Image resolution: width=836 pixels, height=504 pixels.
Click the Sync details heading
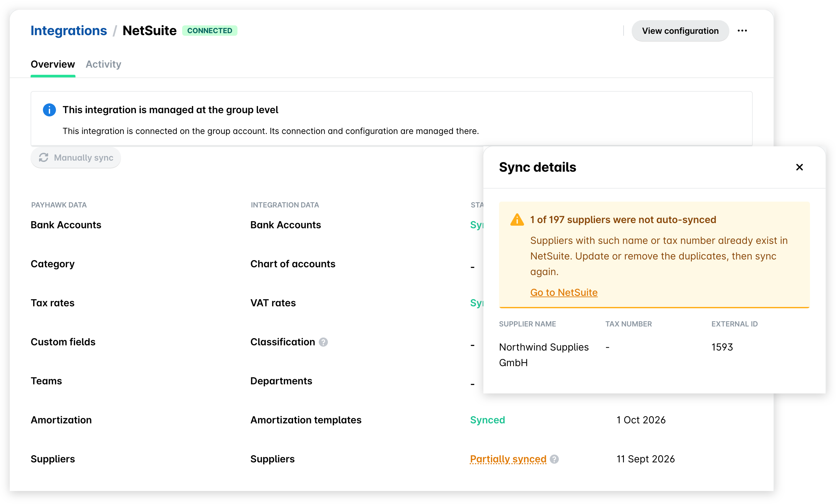coord(538,167)
